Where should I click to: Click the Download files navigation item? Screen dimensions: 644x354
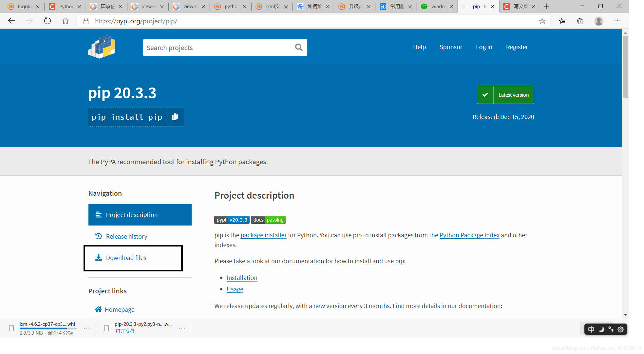click(126, 257)
